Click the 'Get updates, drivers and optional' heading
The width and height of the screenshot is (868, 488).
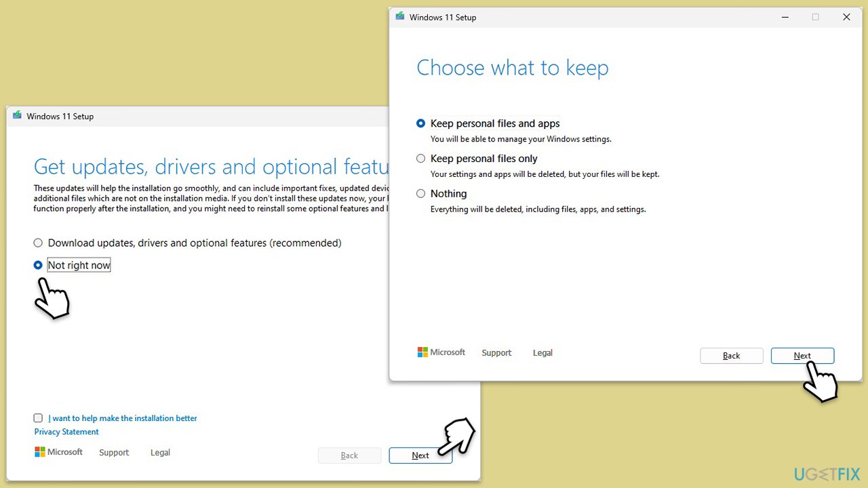click(x=212, y=167)
